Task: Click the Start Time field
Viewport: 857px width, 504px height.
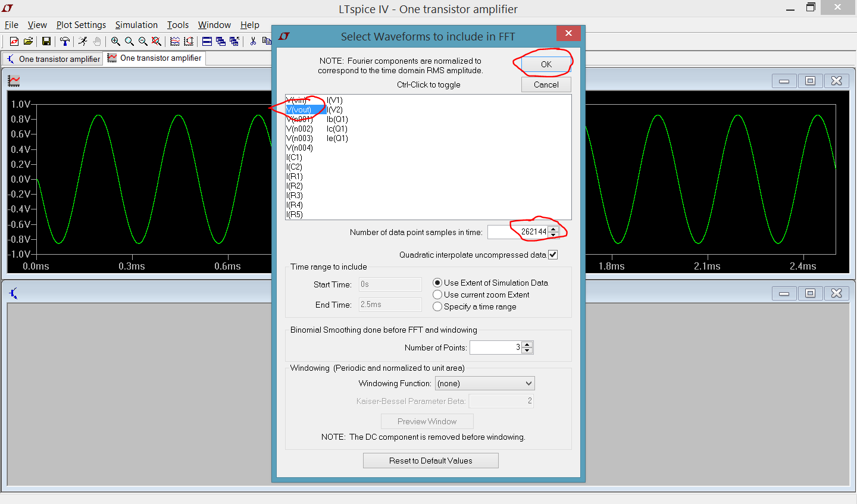Action: tap(390, 284)
